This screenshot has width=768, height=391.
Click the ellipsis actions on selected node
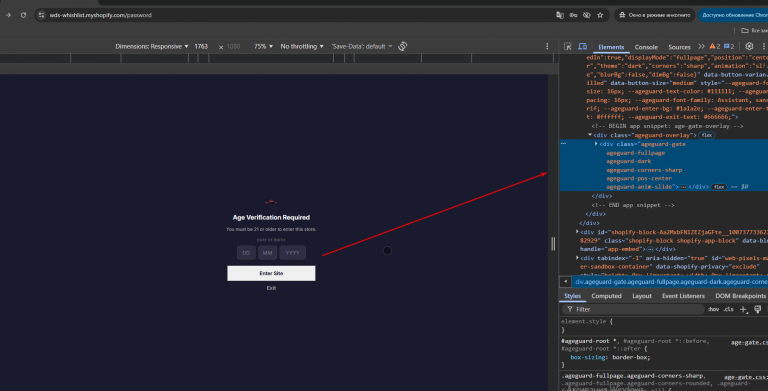tap(564, 144)
